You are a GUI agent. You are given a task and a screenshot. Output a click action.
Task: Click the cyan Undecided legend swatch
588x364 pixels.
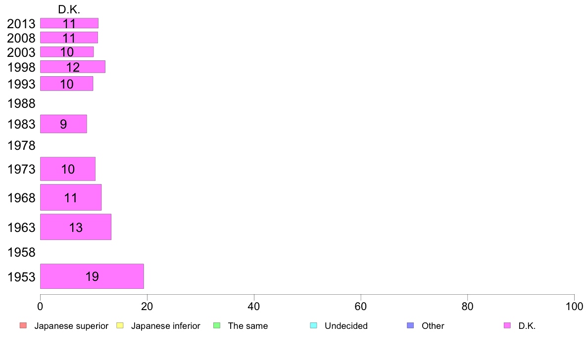[x=313, y=325]
